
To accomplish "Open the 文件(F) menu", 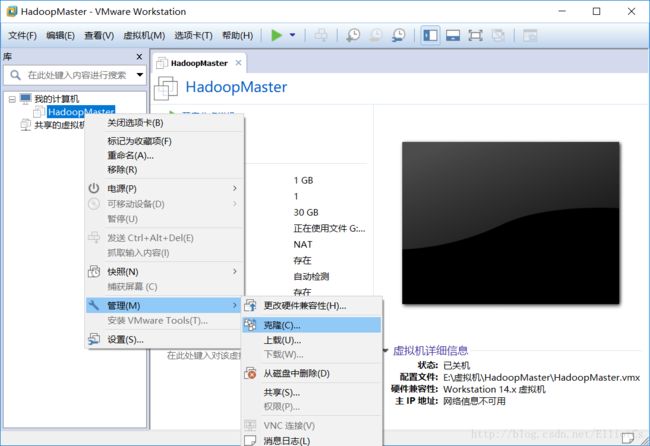I will (22, 36).
